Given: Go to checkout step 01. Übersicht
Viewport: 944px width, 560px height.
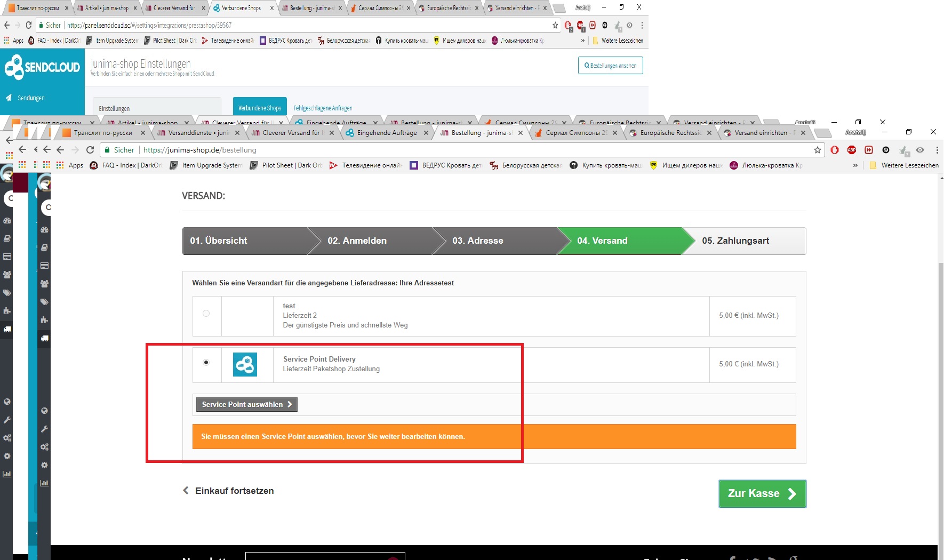Looking at the screenshot, I should click(245, 241).
